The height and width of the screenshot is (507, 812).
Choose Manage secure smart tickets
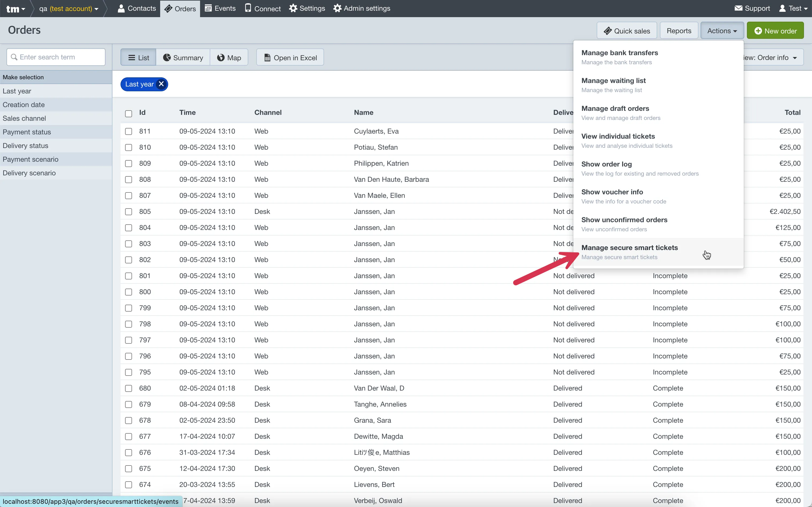pos(658,252)
